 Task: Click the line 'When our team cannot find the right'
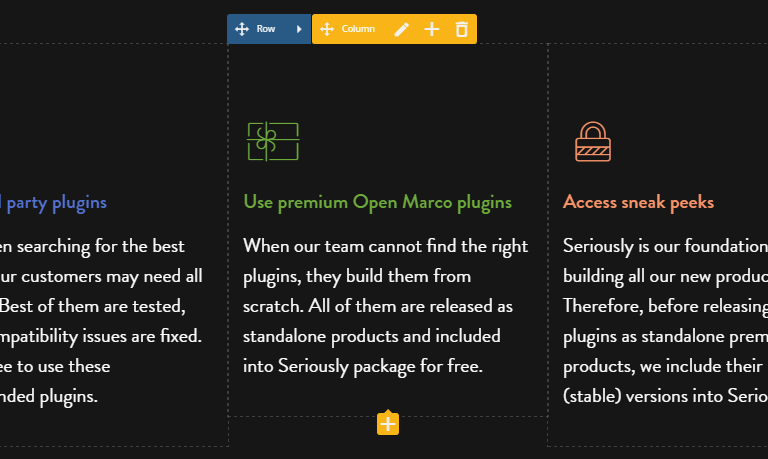coord(385,246)
